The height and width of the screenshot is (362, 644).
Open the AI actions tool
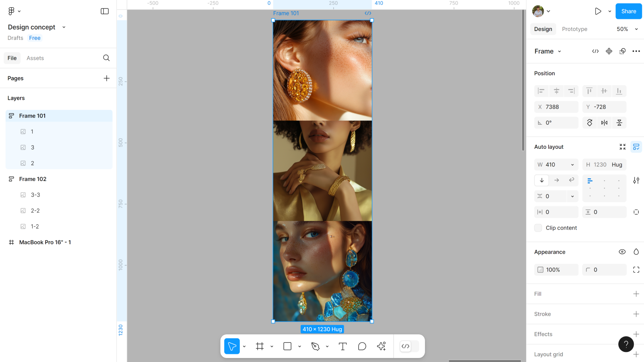(x=381, y=346)
